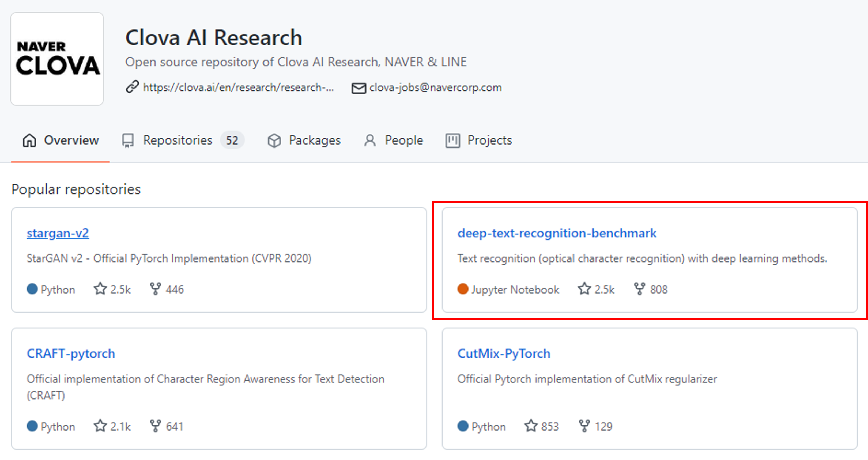Click the NAVER CLOVA organization avatar
The width and height of the screenshot is (868, 460).
pos(57,59)
